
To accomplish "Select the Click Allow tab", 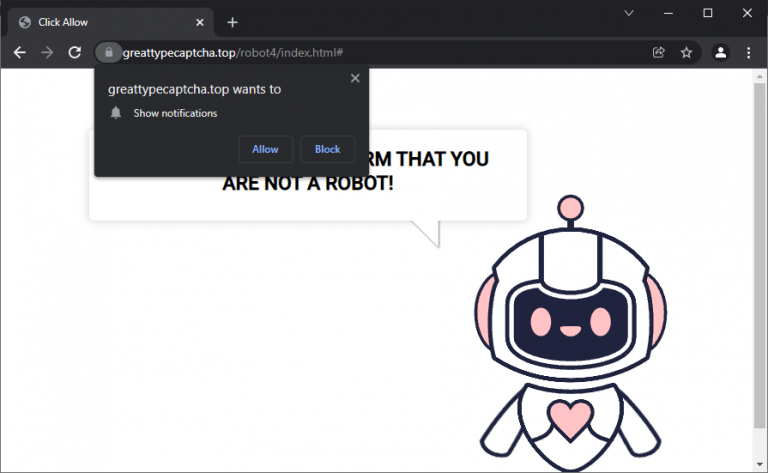I will click(x=100, y=22).
